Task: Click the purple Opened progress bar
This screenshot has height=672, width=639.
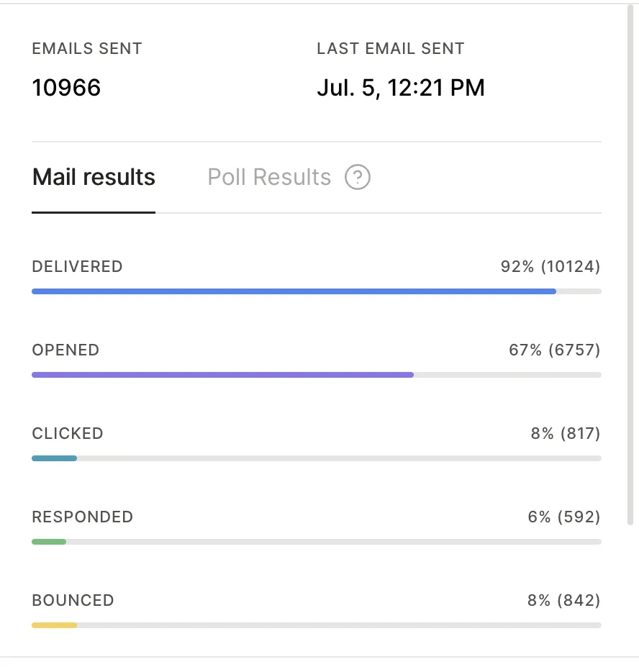Action: (x=223, y=375)
